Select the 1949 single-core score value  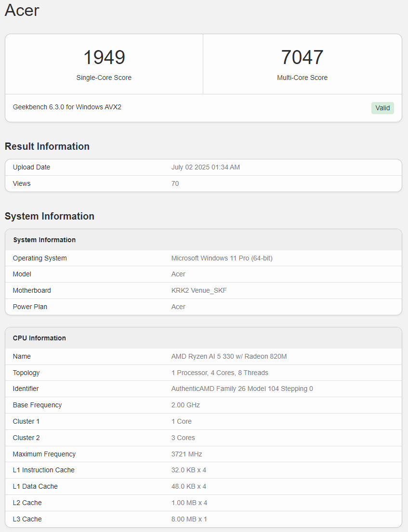pos(104,57)
